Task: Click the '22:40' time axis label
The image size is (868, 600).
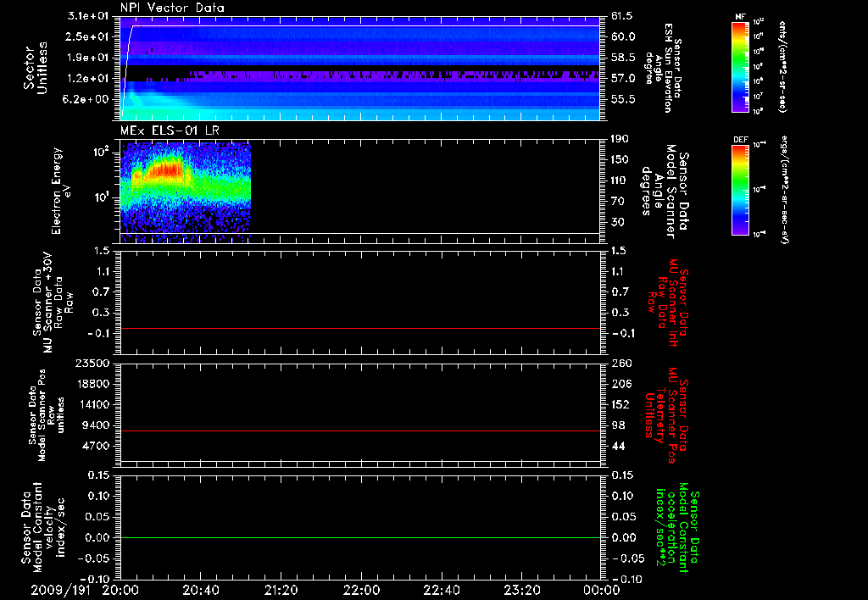Action: [441, 591]
